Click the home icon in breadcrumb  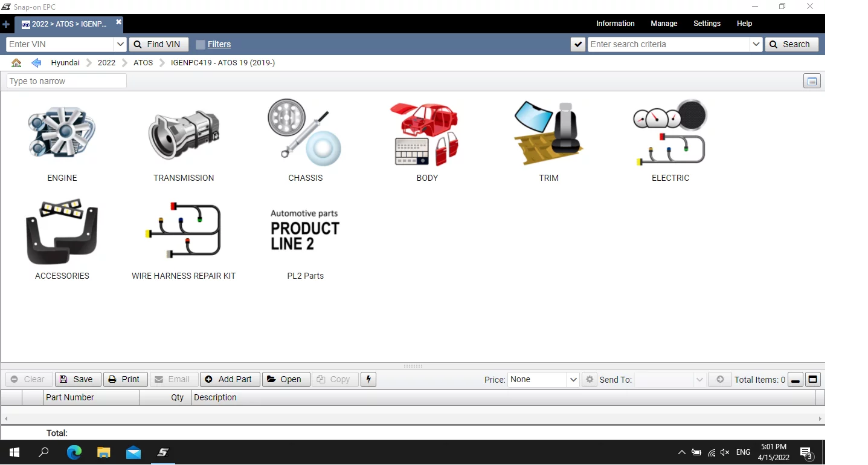[x=16, y=63]
